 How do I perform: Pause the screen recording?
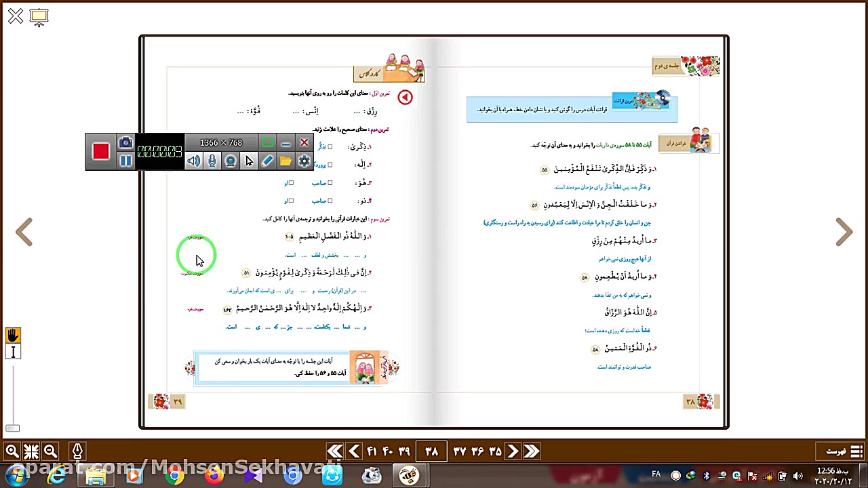click(125, 161)
